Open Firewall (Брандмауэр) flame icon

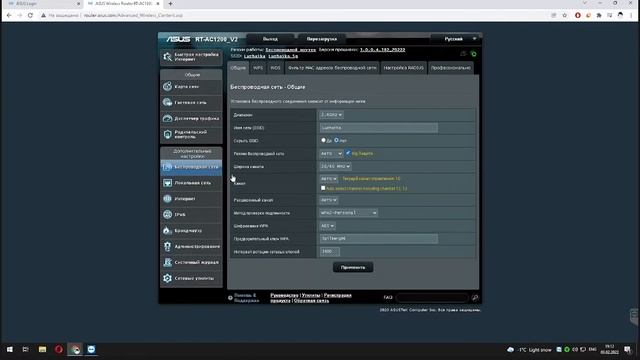pyautogui.click(x=167, y=231)
